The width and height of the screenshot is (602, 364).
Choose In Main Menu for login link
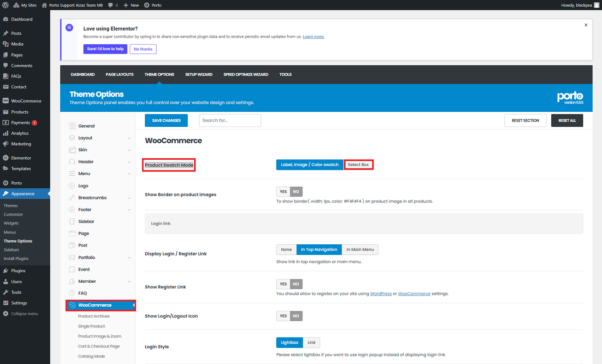360,250
